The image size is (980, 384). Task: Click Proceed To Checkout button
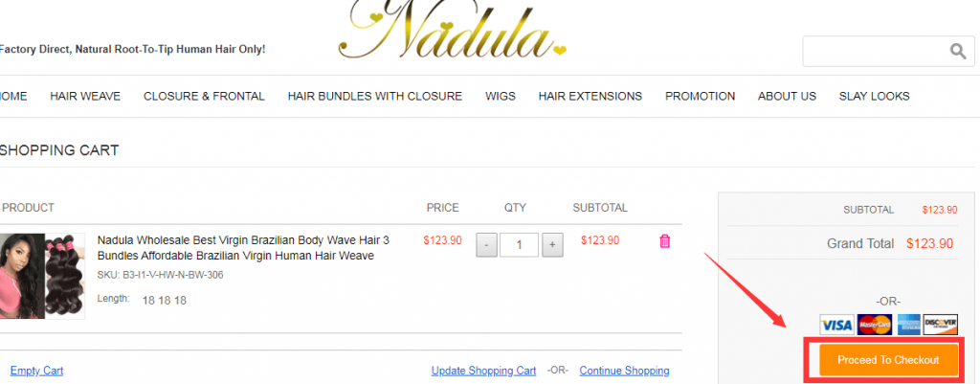pyautogui.click(x=888, y=360)
